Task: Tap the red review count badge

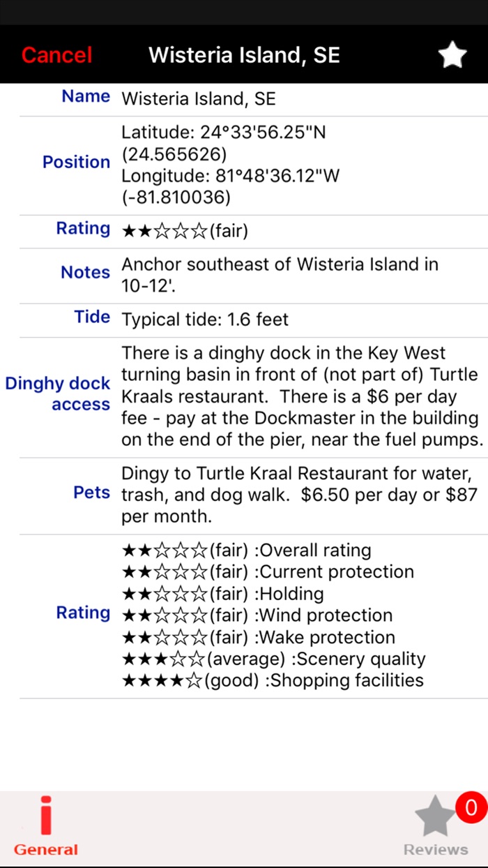Action: point(471,808)
